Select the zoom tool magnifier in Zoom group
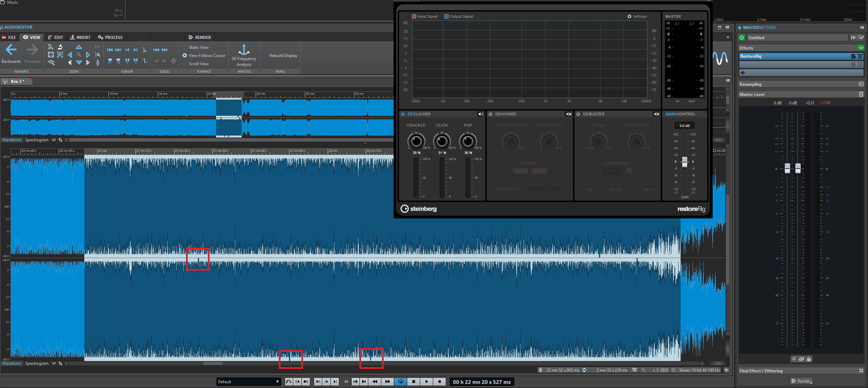The height and width of the screenshot is (388, 868). click(x=79, y=55)
